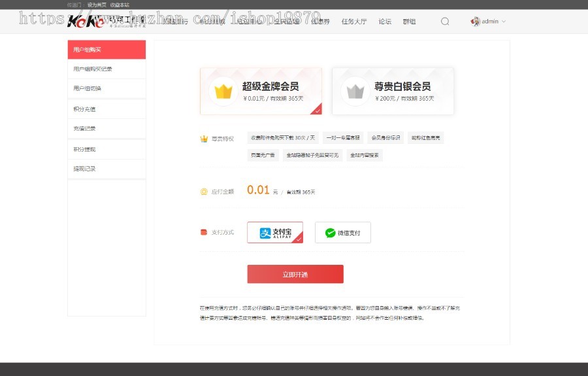The height and width of the screenshot is (376, 588).
Task: Click the ￥200元 / 有效期 365天 price text
Action: click(x=404, y=98)
